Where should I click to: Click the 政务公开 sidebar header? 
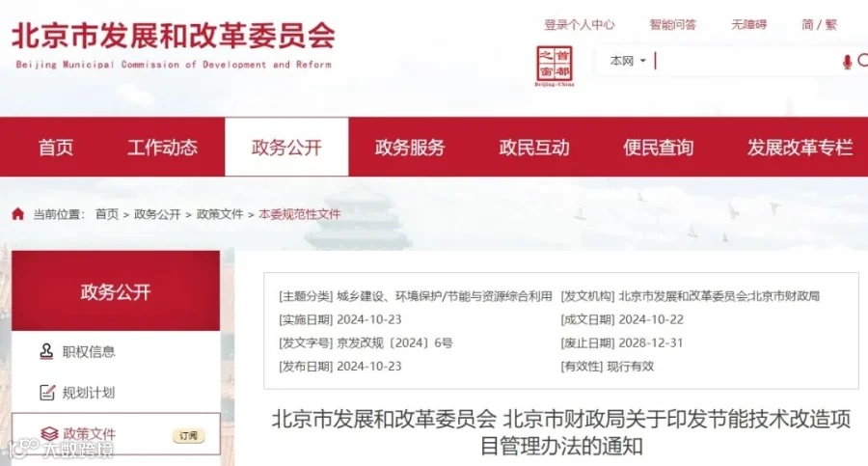click(116, 291)
